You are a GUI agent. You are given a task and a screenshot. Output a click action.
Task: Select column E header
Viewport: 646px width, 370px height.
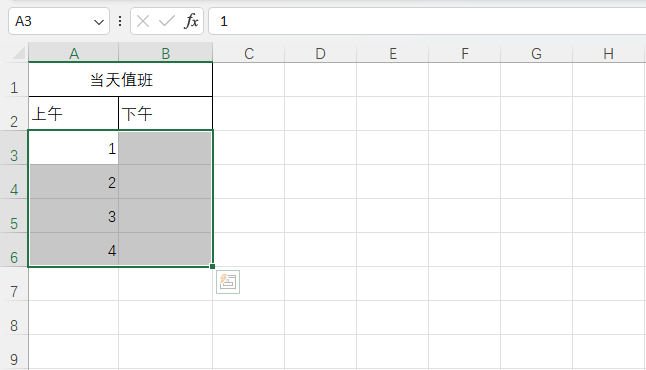pos(393,53)
